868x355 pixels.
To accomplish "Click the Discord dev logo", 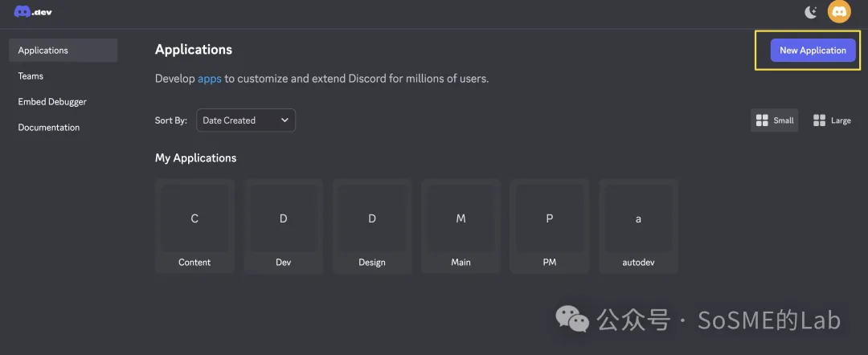I will point(33,12).
